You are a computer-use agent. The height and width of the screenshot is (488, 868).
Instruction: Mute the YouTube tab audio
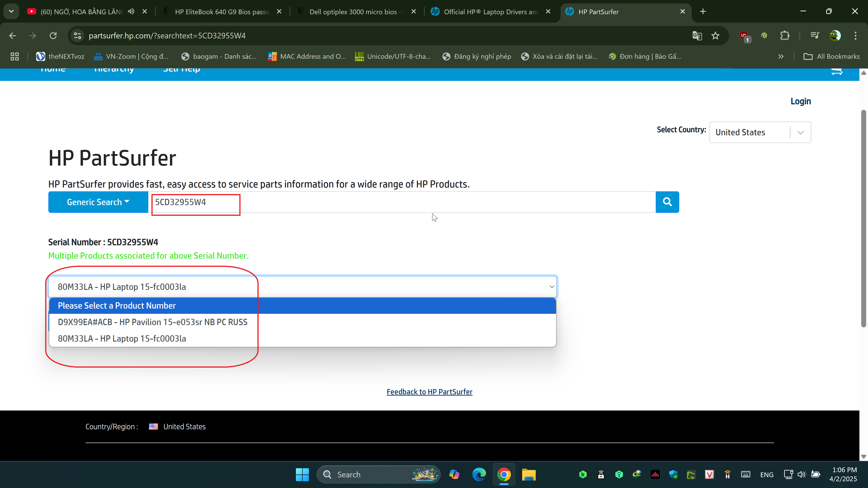coord(131,12)
